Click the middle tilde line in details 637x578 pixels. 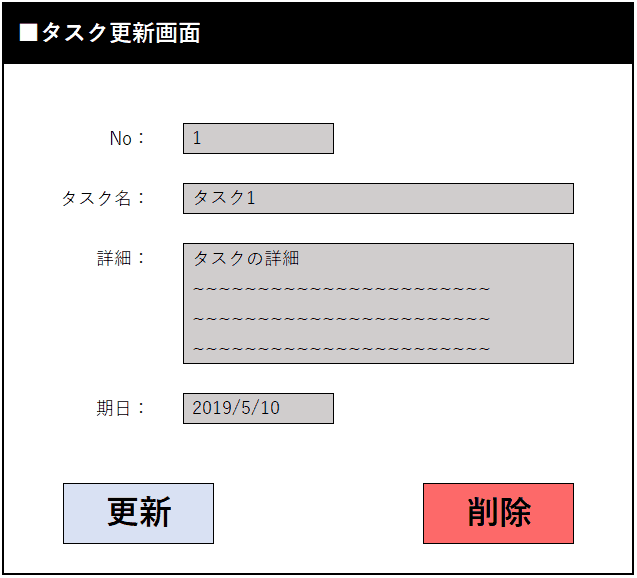point(340,319)
